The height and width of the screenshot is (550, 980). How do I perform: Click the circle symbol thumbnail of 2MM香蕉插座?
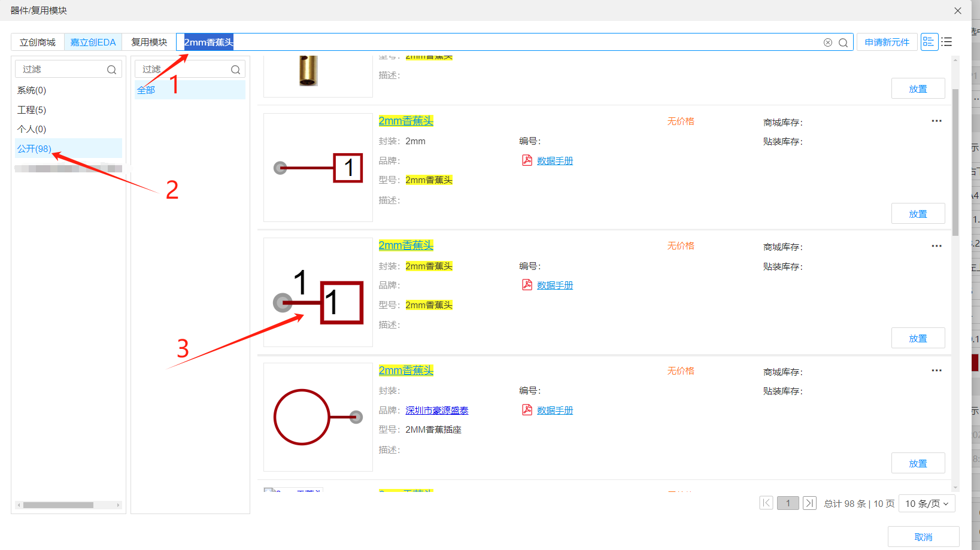[318, 417]
